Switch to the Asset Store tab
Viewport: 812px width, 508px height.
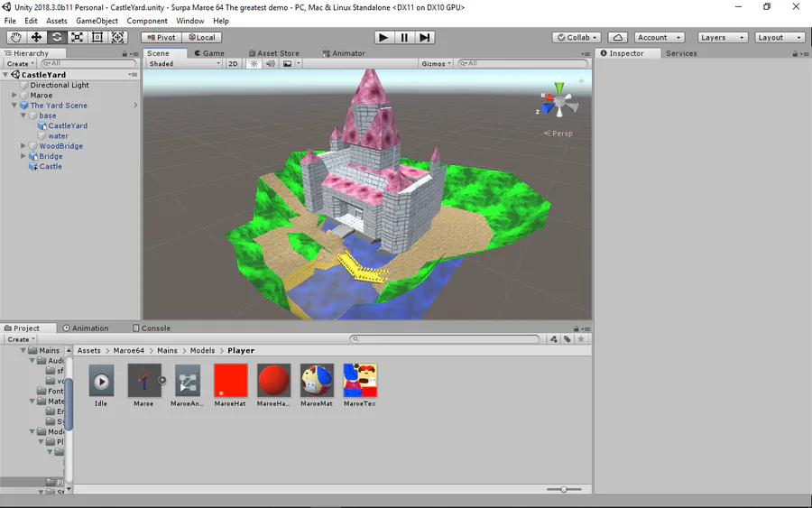[274, 53]
